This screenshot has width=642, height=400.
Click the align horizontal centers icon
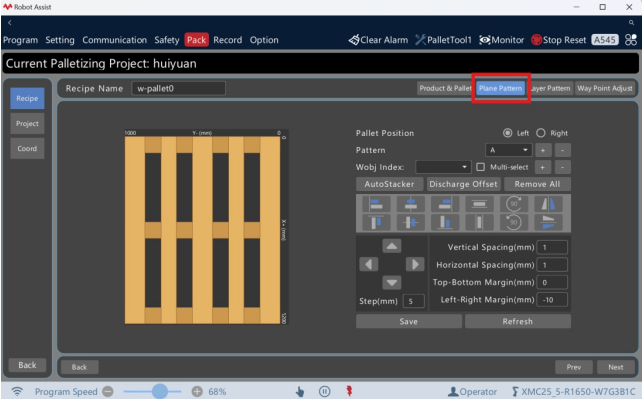(410, 204)
